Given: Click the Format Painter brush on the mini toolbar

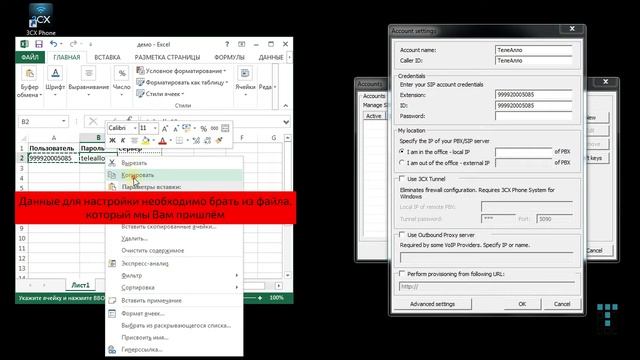Looking at the screenshot, I should pyautogui.click(x=219, y=141).
